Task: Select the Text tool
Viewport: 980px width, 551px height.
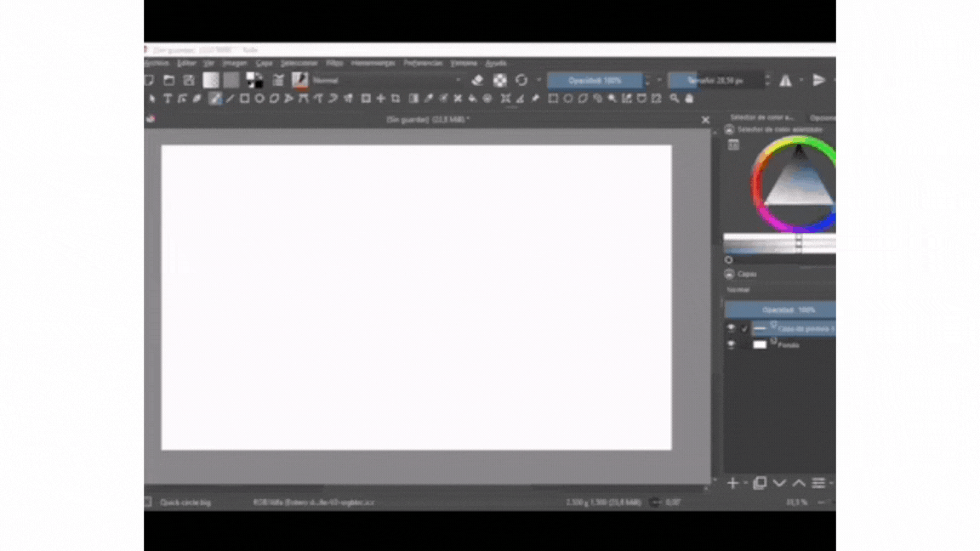Action: (x=168, y=98)
